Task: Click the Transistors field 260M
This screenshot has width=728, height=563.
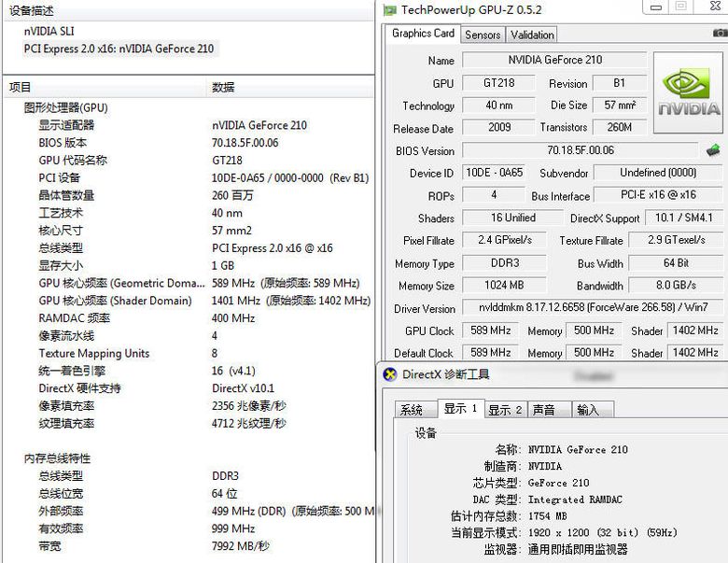Action: pyautogui.click(x=620, y=127)
